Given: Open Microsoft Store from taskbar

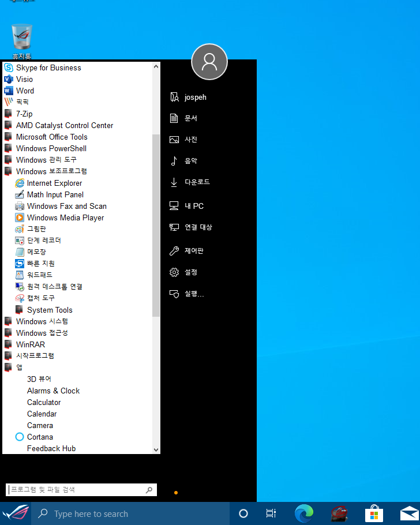Looking at the screenshot, I should coord(374,513).
